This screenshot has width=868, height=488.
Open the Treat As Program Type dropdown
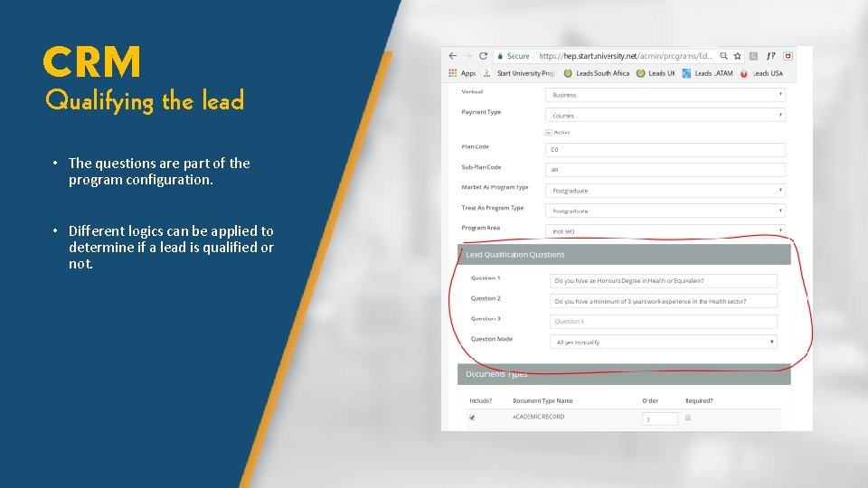(x=665, y=211)
